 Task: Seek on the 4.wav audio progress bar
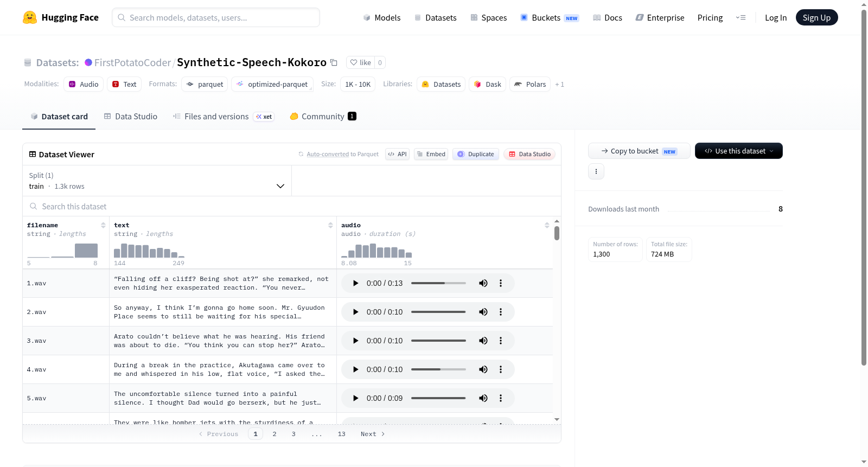click(x=438, y=369)
